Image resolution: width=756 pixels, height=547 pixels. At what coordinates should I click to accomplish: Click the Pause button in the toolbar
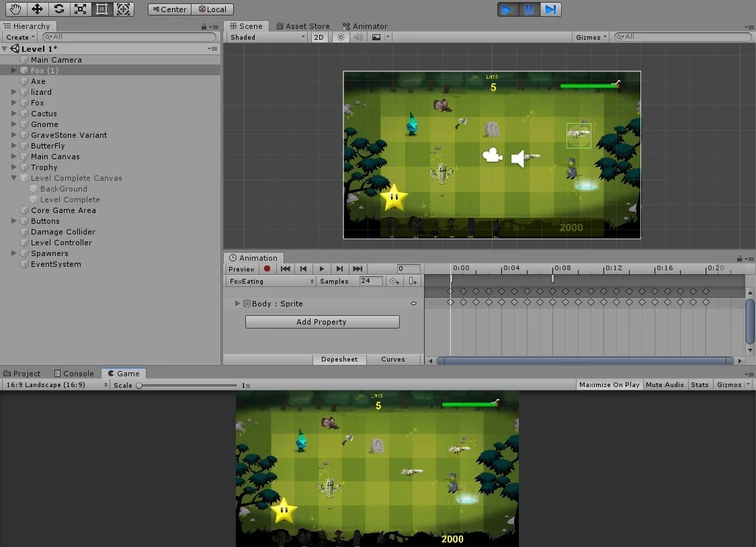[529, 9]
